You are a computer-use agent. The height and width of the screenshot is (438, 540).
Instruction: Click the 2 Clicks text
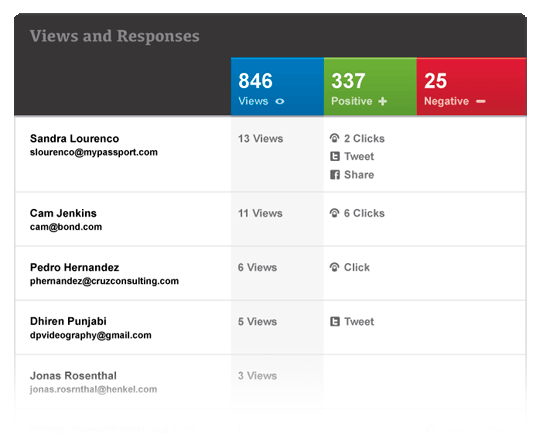pyautogui.click(x=364, y=138)
